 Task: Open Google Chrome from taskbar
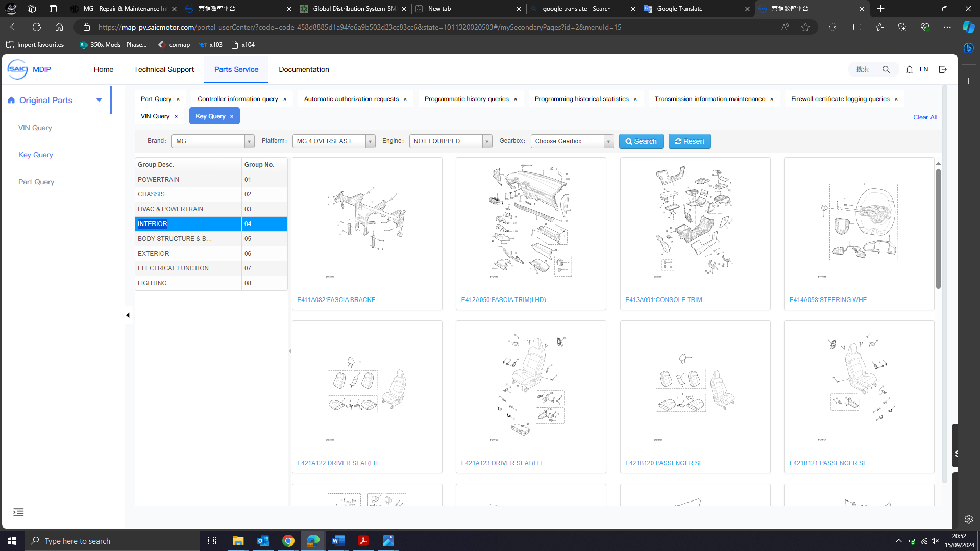coord(288,541)
